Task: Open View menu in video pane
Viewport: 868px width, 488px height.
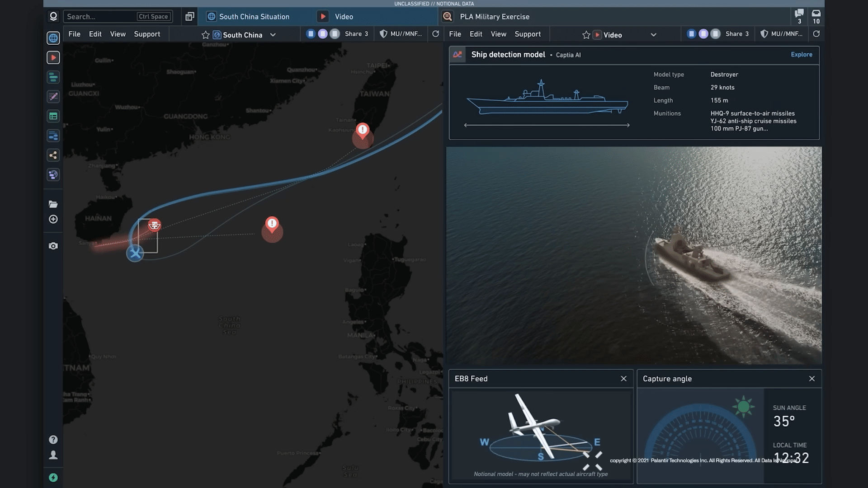Action: 498,34
